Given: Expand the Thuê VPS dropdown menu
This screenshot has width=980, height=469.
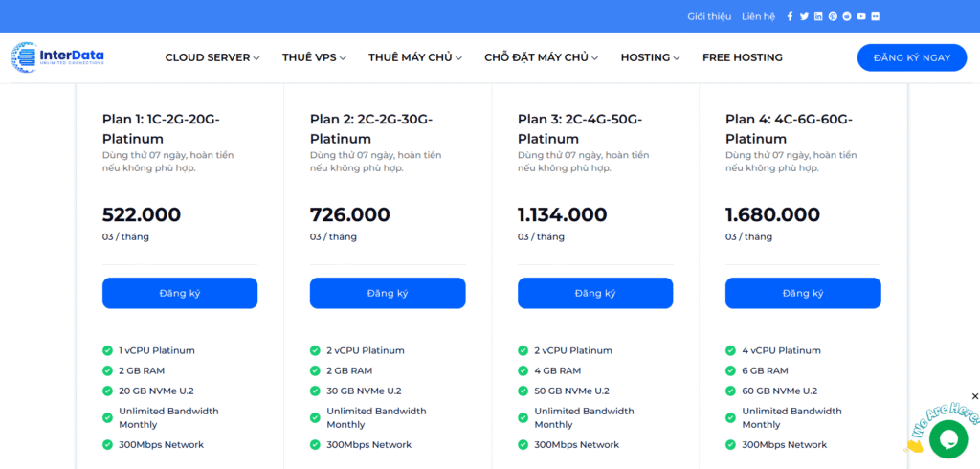Looking at the screenshot, I should 314,57.
